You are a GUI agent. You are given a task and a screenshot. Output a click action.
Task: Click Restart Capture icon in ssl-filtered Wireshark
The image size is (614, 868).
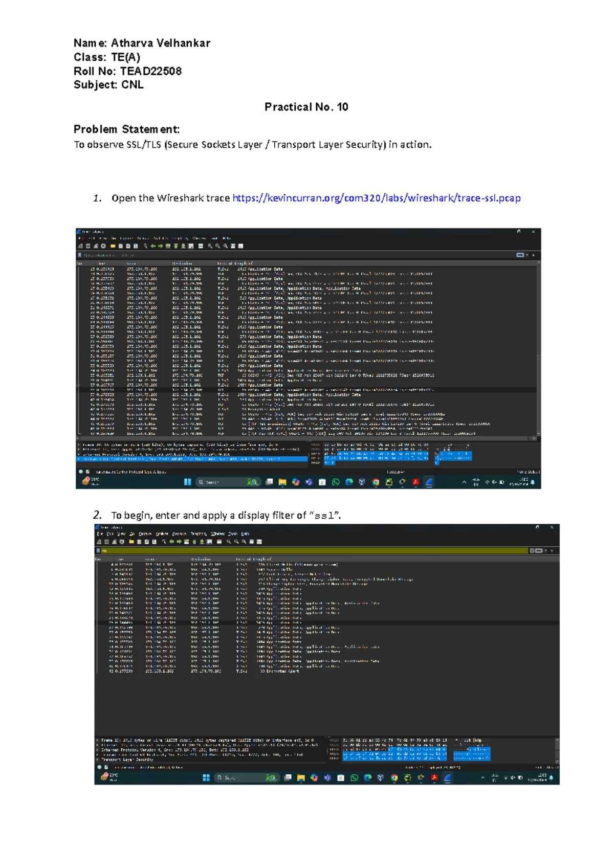(114, 542)
